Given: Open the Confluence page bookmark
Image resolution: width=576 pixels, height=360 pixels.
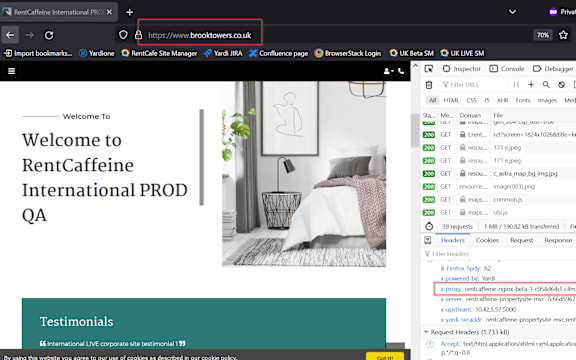Looking at the screenshot, I should pyautogui.click(x=278, y=53).
